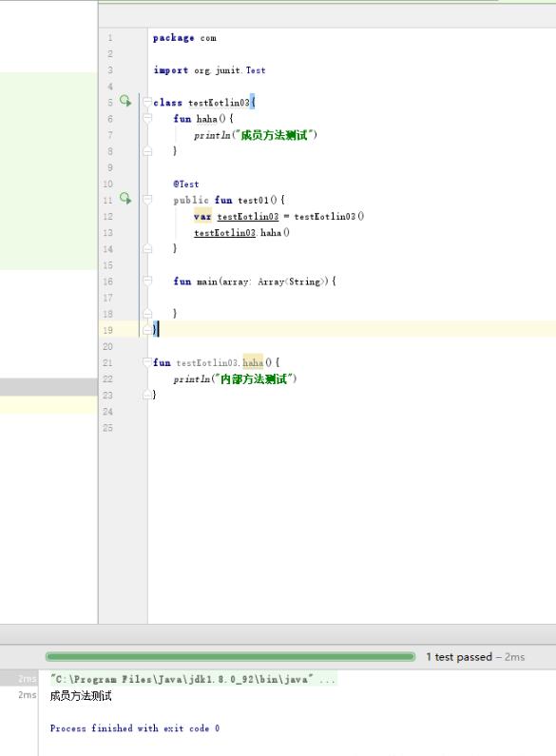Click 'testKotlin03.haha()' call on line 13
This screenshot has width=556, height=756.
[241, 232]
